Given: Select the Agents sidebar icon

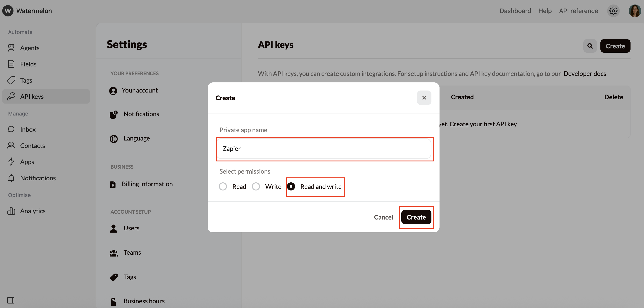Looking at the screenshot, I should [x=11, y=48].
